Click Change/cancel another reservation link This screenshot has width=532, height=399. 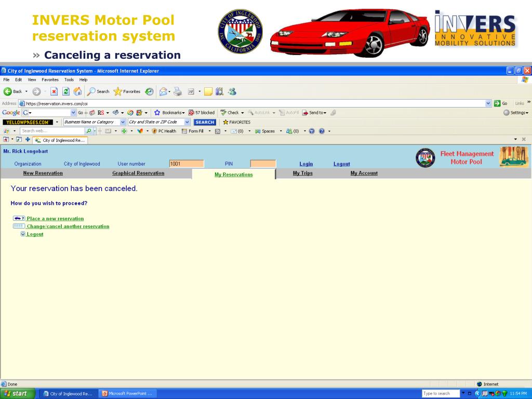68,227
